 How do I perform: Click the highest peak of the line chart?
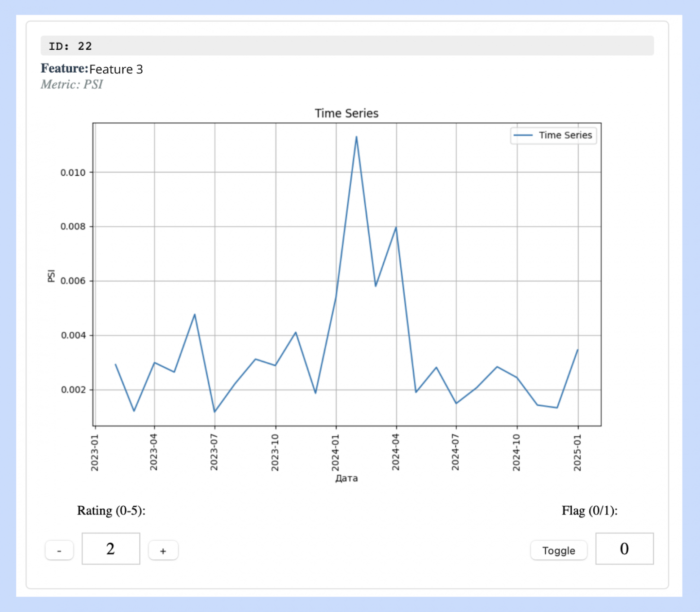[x=356, y=137]
